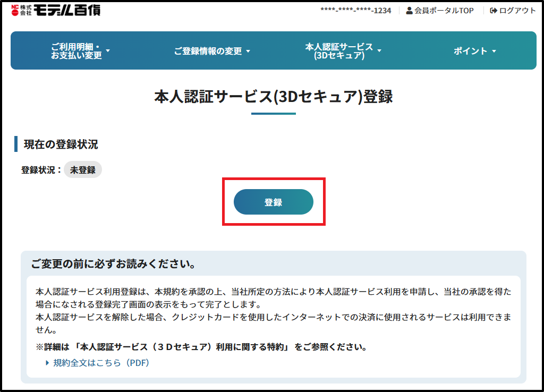
Task: Click the triangle bullet before 規約全文はこちら
Action: point(47,363)
